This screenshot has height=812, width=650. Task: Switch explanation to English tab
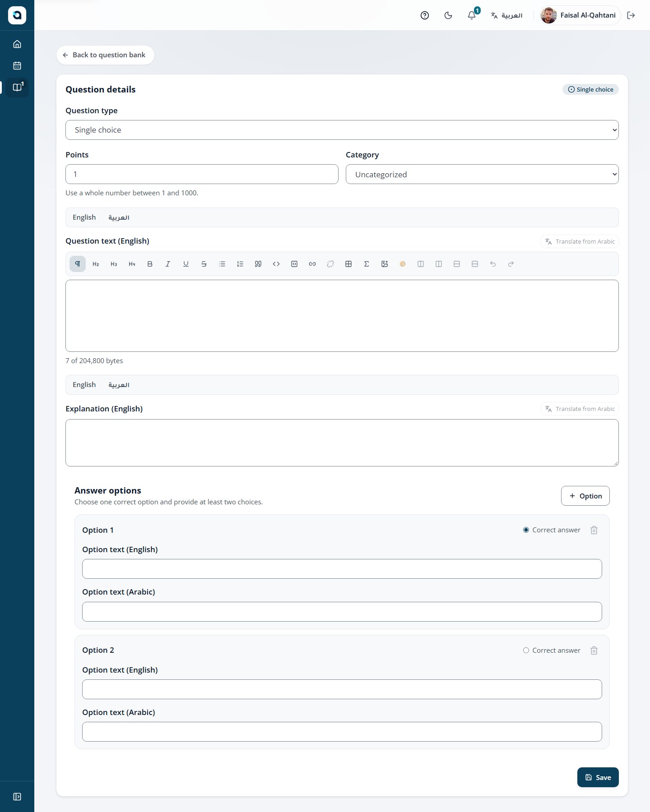[x=84, y=385]
